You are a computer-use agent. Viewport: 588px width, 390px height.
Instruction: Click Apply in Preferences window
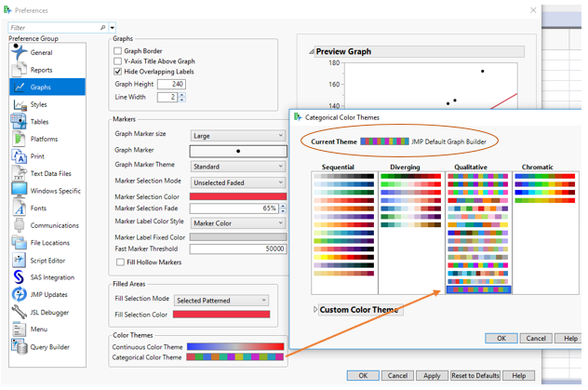click(432, 375)
